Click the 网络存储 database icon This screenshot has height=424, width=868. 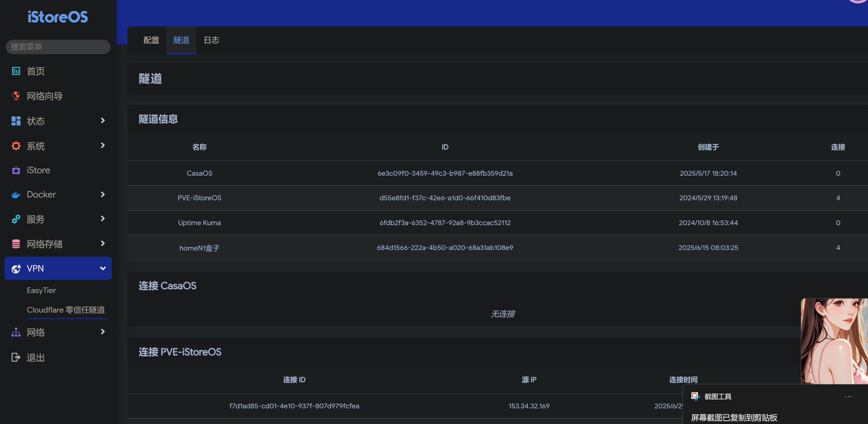point(16,244)
